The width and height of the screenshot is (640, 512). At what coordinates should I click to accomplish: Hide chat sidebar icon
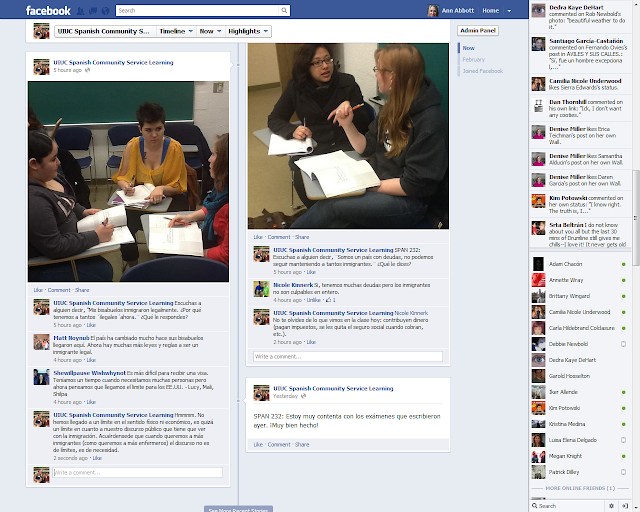tap(625, 506)
